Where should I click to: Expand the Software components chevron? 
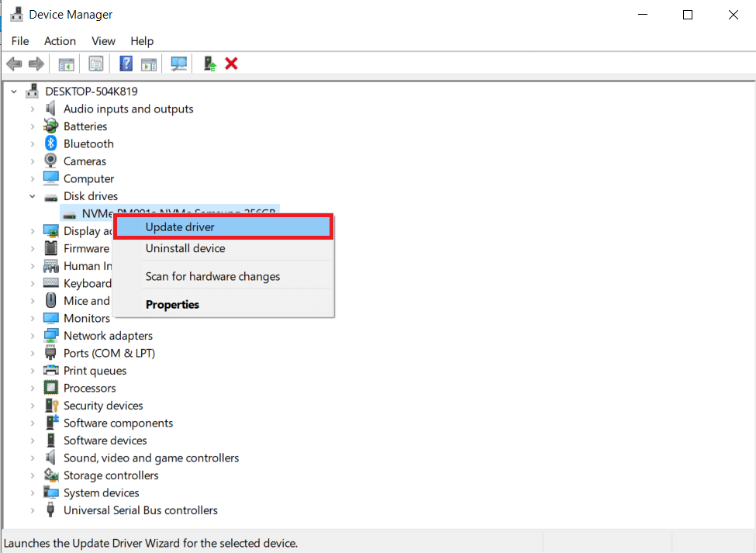point(33,423)
